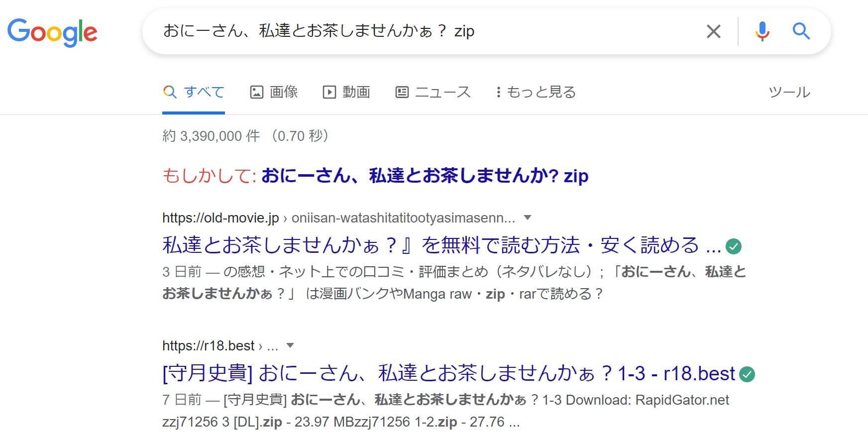The image size is (868, 443).
Task: Click the green checkmark beside r18.best result title
Action: coord(747,374)
